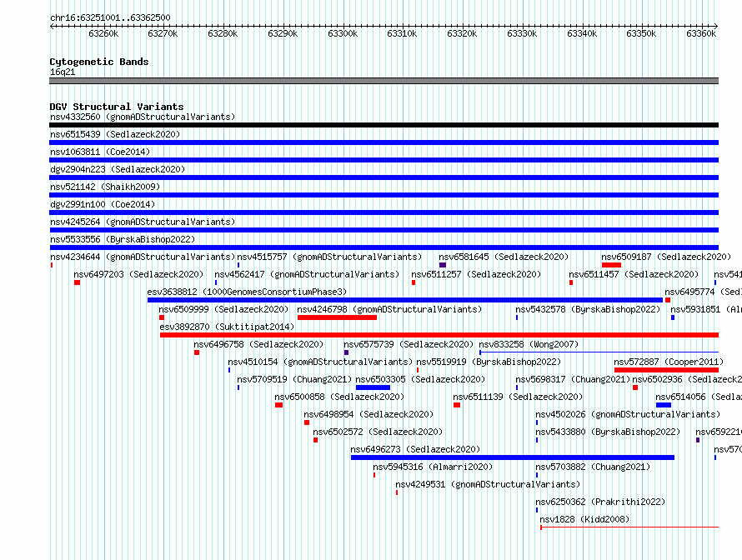
Task: Click the red nsv6497203 variant marker
Action: pos(78,282)
